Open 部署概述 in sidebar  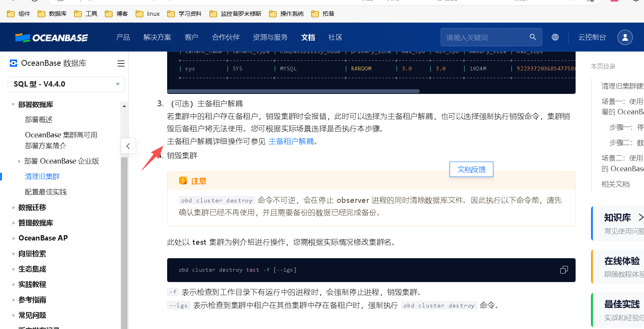pyautogui.click(x=39, y=120)
